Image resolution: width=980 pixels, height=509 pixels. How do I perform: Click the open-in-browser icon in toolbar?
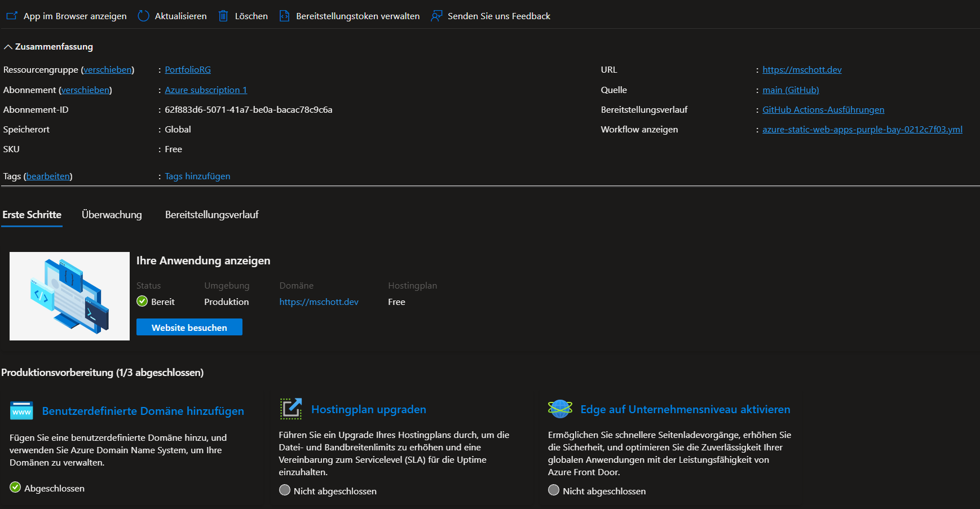click(x=12, y=16)
